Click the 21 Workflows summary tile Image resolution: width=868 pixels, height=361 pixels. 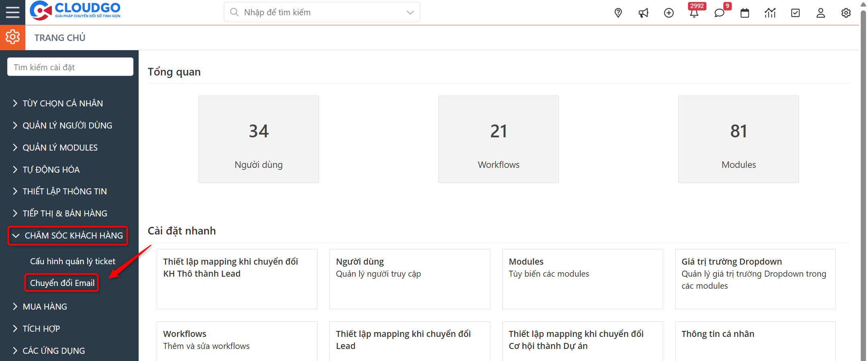pyautogui.click(x=498, y=139)
